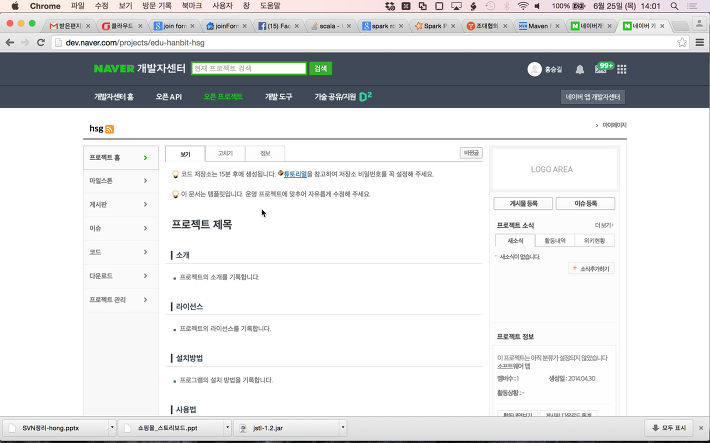Switch to 위키현황 news tab
The width and height of the screenshot is (710, 443).
coord(594,241)
